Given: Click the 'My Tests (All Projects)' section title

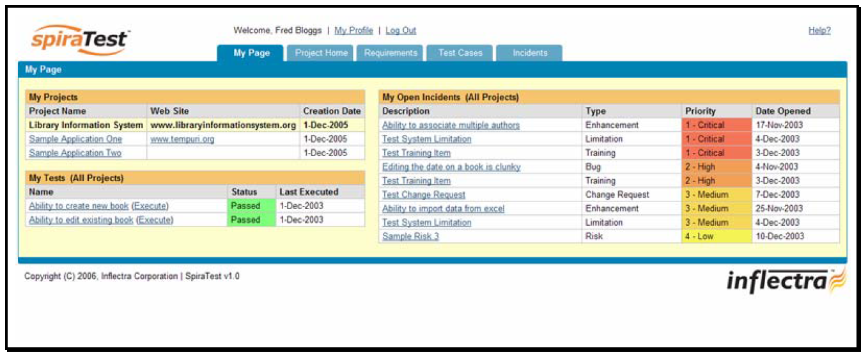Looking at the screenshot, I should tap(77, 178).
